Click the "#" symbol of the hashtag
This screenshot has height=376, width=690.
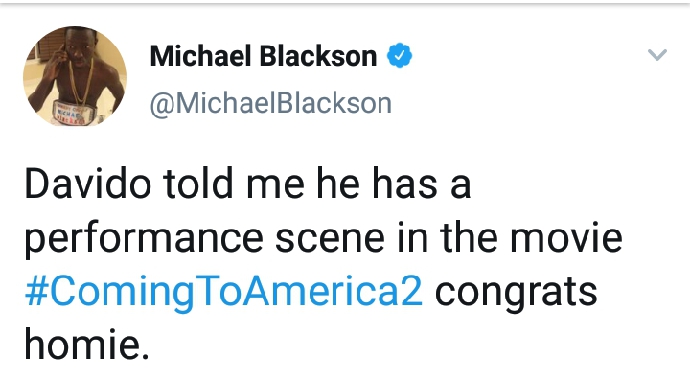37,291
